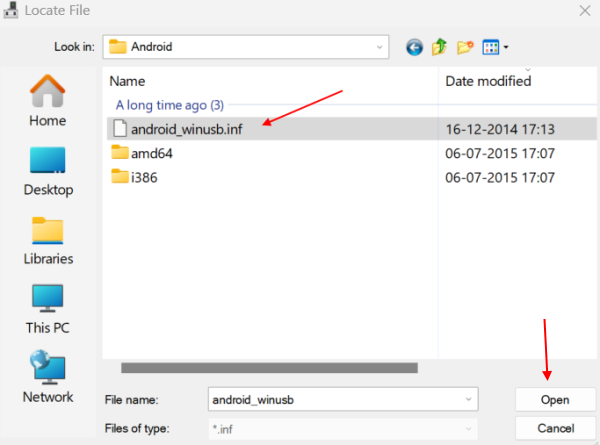Expand the Files of type dropdown

tap(468, 429)
